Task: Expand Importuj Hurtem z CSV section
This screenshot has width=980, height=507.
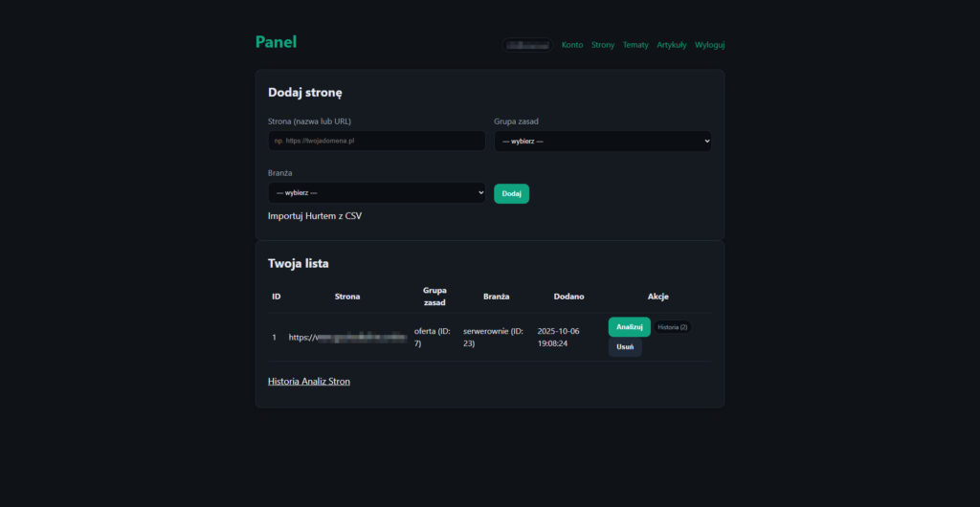Action: point(314,216)
